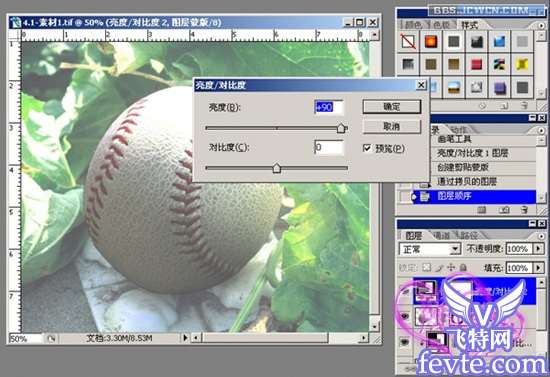Apply the purple button style swatch
Image resolution: width=550 pixels, height=377 pixels.
click(499, 87)
